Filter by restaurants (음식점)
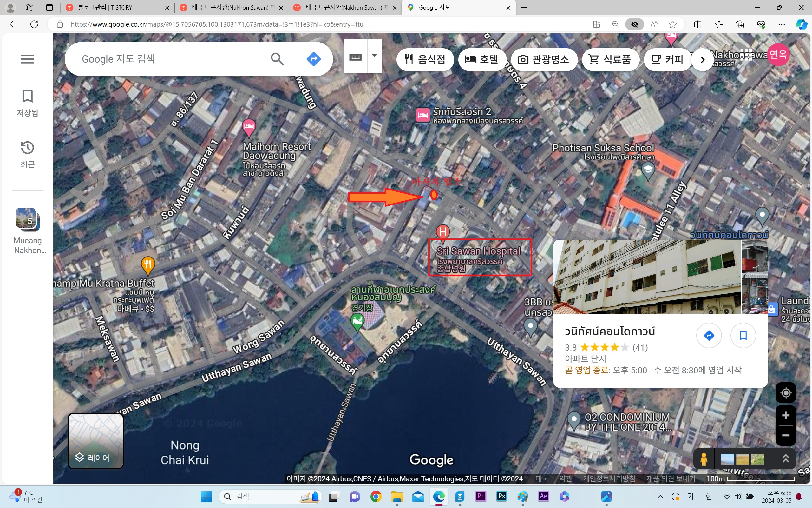Image resolution: width=812 pixels, height=508 pixels. 425,59
